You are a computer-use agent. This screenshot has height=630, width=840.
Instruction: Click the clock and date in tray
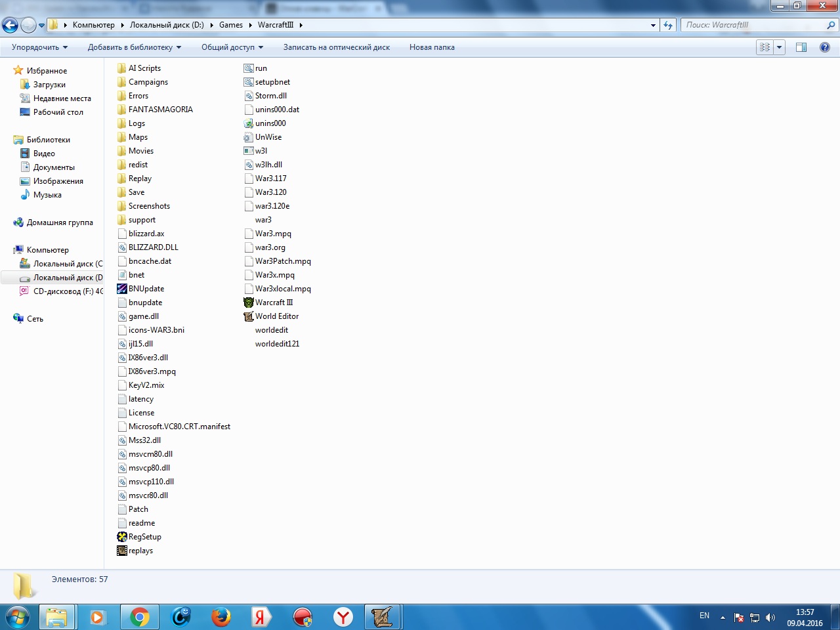[805, 618]
